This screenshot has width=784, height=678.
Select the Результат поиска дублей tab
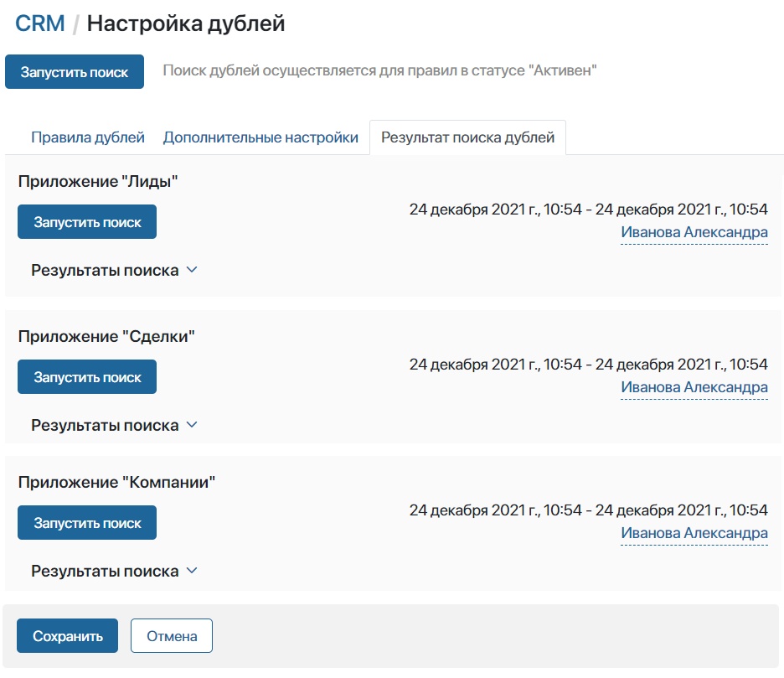[467, 137]
